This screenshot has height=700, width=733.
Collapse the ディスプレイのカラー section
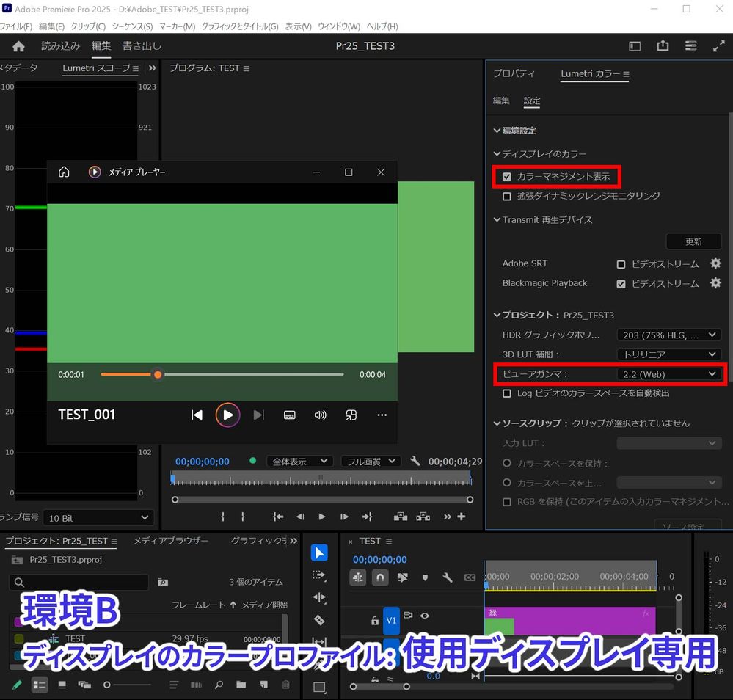497,154
